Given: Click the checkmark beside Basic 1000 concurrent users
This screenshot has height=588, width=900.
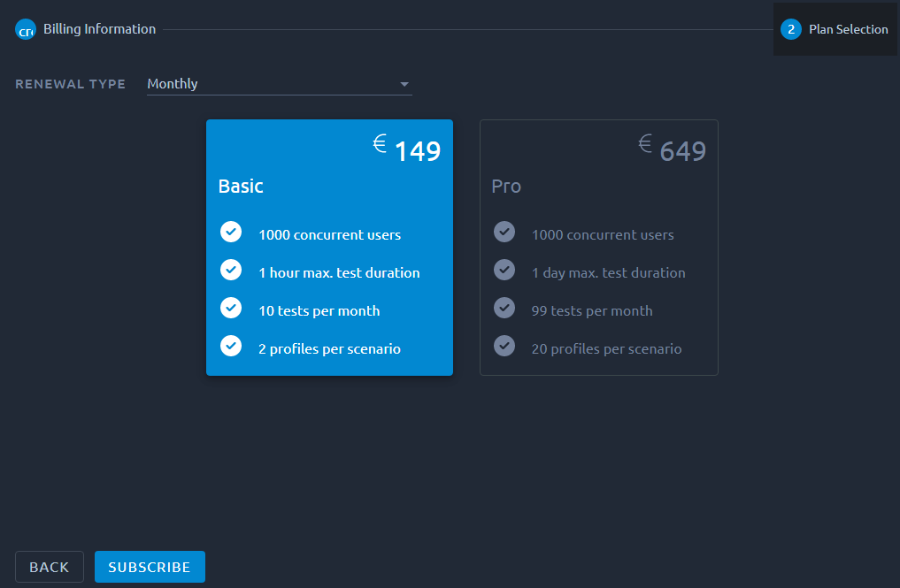Looking at the screenshot, I should (x=231, y=232).
